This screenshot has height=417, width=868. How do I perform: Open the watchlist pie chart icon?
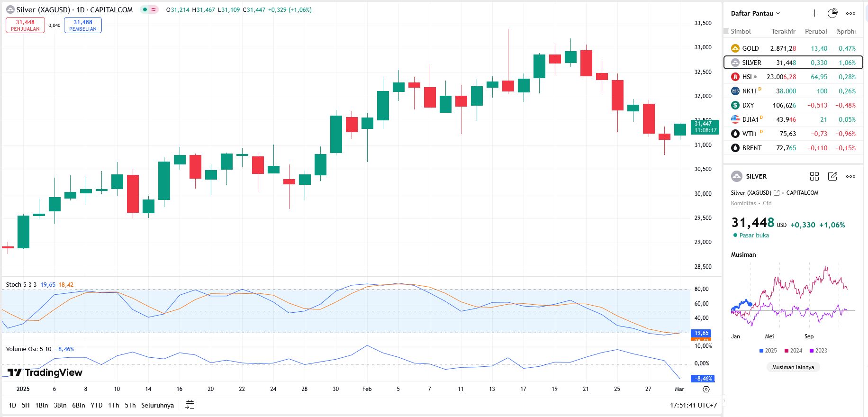pyautogui.click(x=832, y=13)
